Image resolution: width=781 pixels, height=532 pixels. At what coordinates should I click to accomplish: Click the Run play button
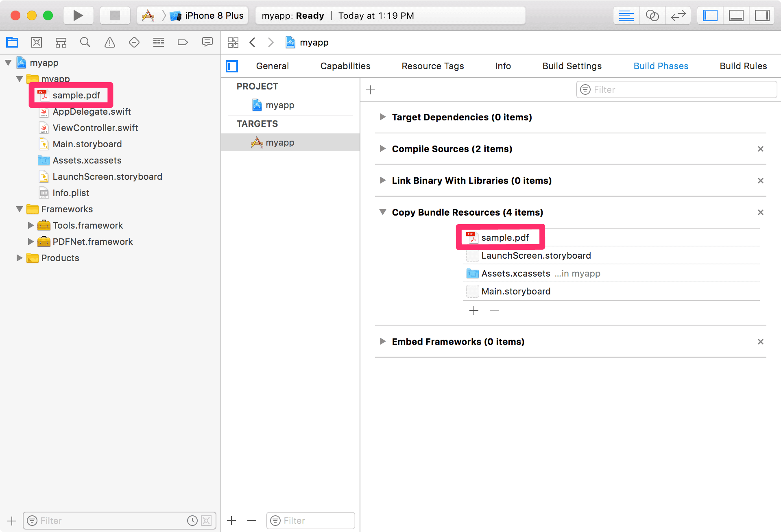(78, 15)
